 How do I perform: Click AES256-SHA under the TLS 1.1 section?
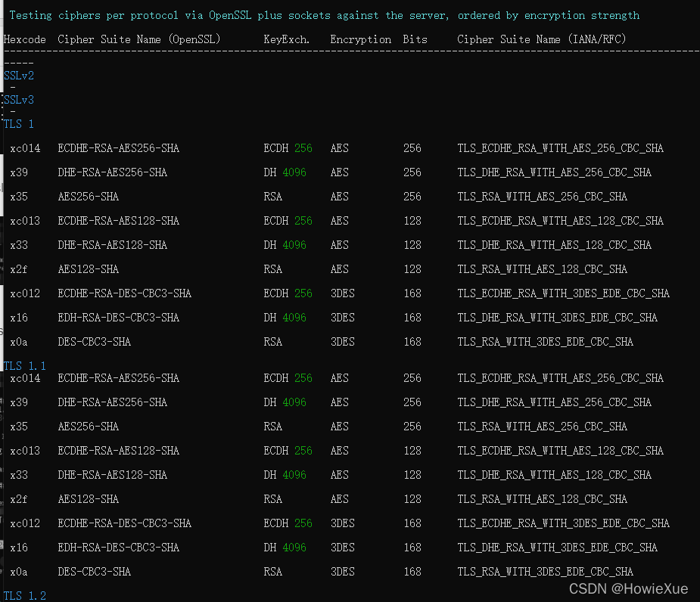click(89, 427)
